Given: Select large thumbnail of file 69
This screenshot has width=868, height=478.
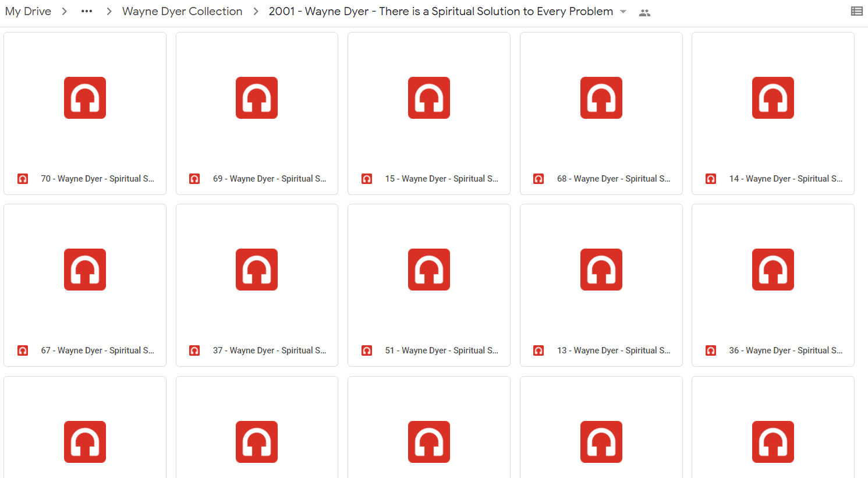Looking at the screenshot, I should 257,98.
